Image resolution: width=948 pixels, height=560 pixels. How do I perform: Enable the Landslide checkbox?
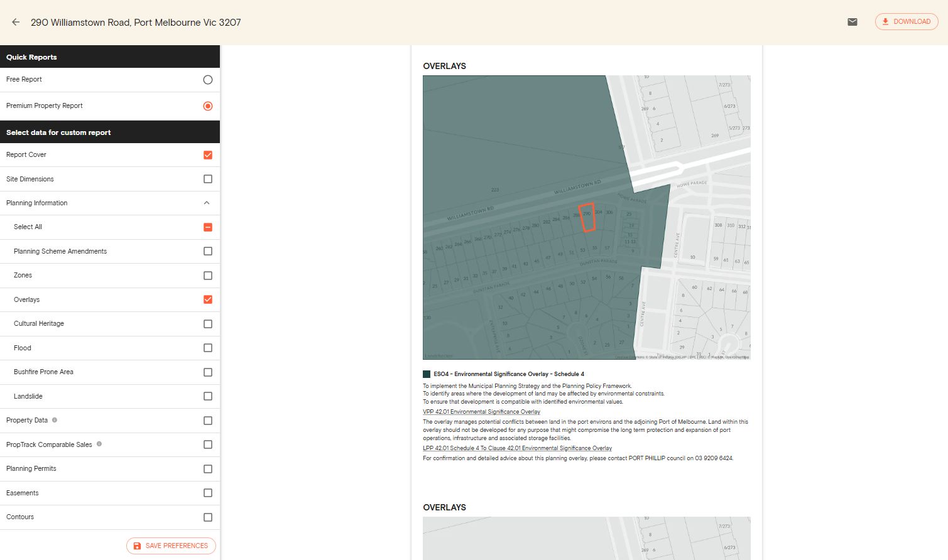(208, 396)
